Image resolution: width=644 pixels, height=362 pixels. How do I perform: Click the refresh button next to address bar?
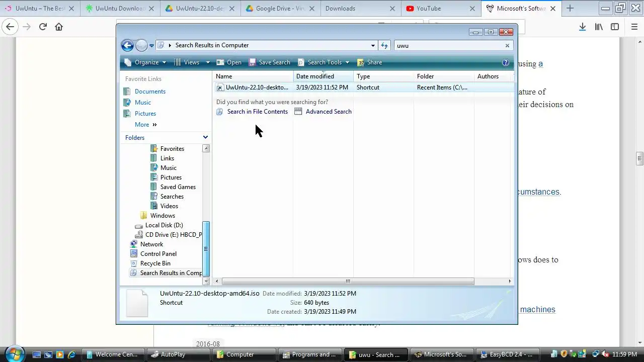tap(384, 45)
